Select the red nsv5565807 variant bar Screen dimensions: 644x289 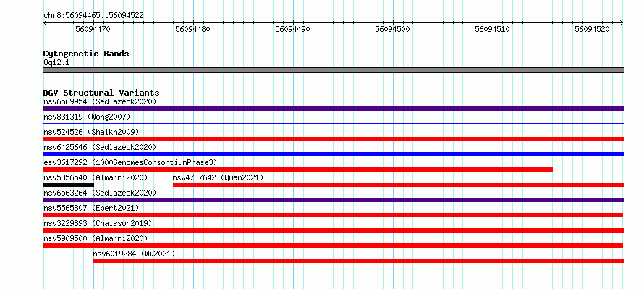tap(333, 215)
